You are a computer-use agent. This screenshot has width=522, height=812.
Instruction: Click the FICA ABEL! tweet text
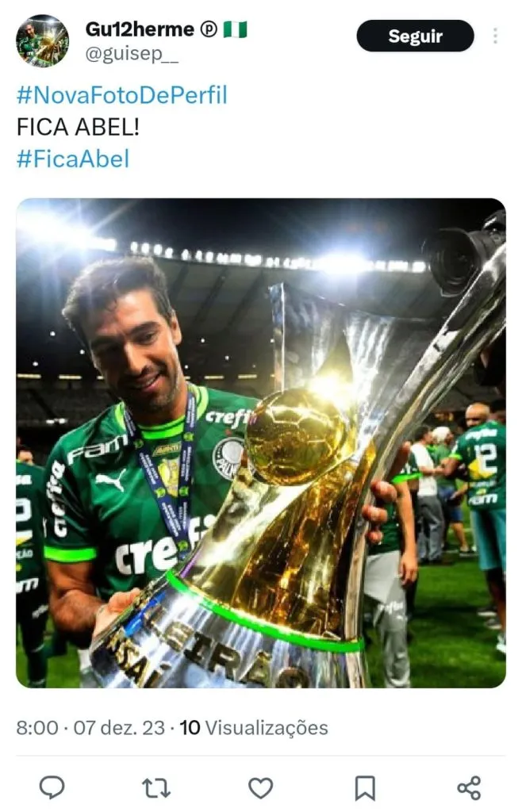(78, 127)
